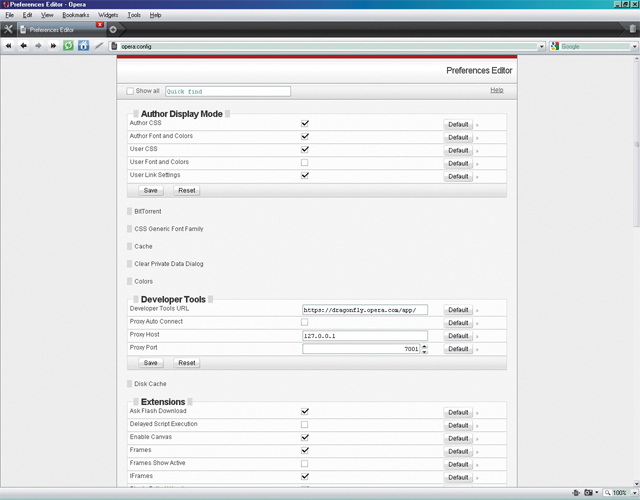The width and height of the screenshot is (640, 500).
Task: Open the Widgets menu
Action: click(x=108, y=15)
